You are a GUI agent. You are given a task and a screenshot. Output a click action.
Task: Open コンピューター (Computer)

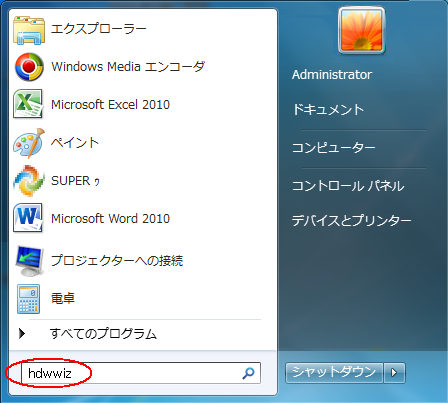[334, 148]
